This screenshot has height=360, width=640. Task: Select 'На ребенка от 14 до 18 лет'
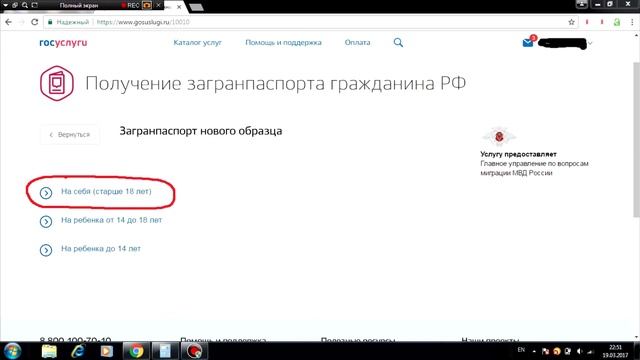click(x=111, y=220)
